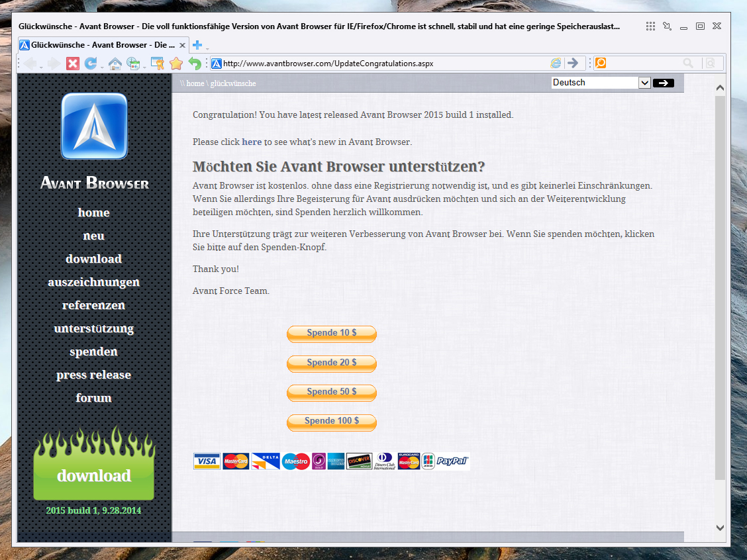Open the History clock icon
Screen dimensions: 747x560
pos(133,64)
